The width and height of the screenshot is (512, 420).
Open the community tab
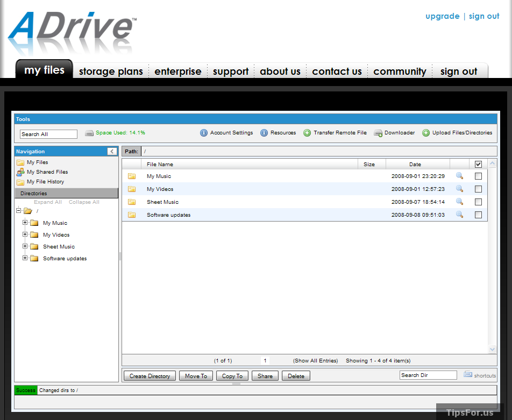pyautogui.click(x=400, y=71)
